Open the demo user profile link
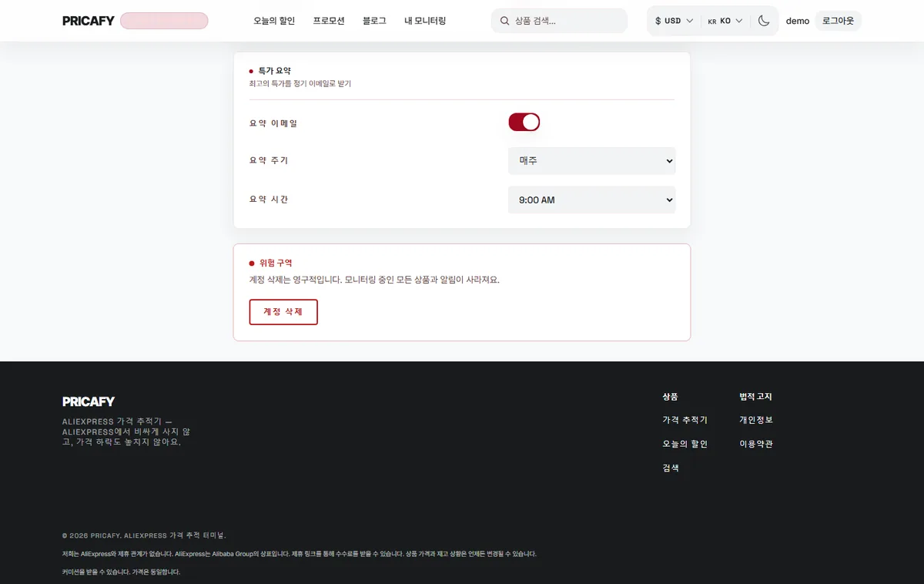The width and height of the screenshot is (924, 584). 798,21
